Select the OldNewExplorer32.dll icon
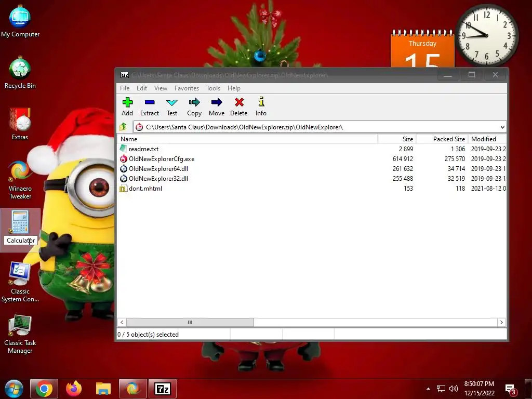Image resolution: width=532 pixels, height=399 pixels. point(124,178)
